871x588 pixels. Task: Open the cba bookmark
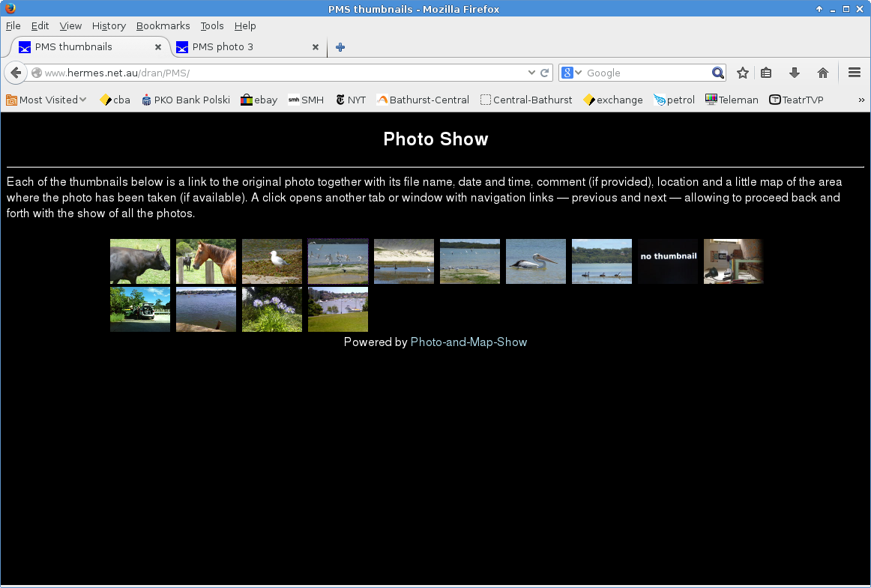pos(115,100)
